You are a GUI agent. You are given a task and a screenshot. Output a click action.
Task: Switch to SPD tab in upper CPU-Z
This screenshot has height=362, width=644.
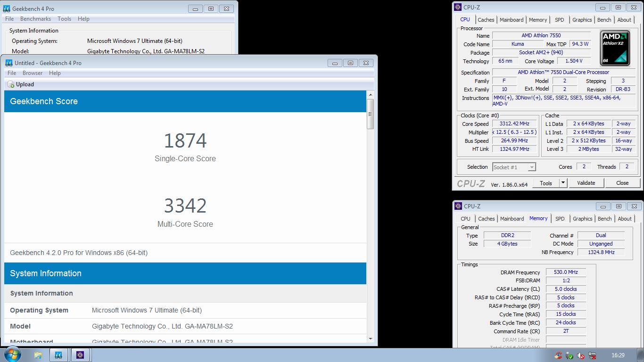click(x=559, y=20)
